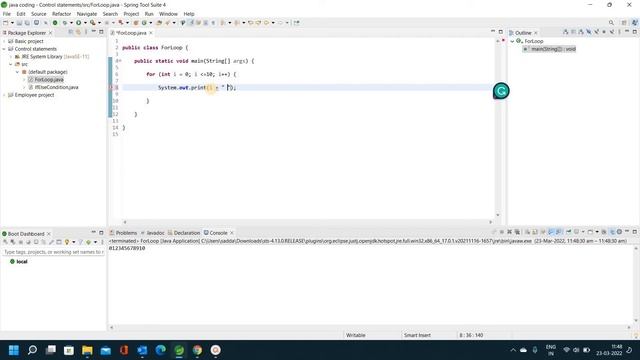The height and width of the screenshot is (360, 640).
Task: Open dropdown arrow next to Run button
Action: tap(85, 23)
